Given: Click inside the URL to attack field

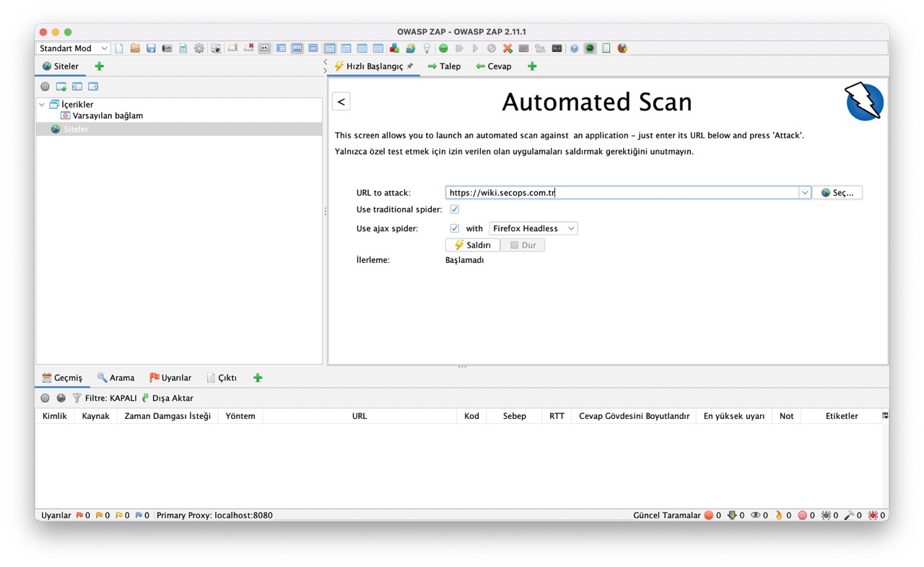Looking at the screenshot, I should (x=622, y=193).
